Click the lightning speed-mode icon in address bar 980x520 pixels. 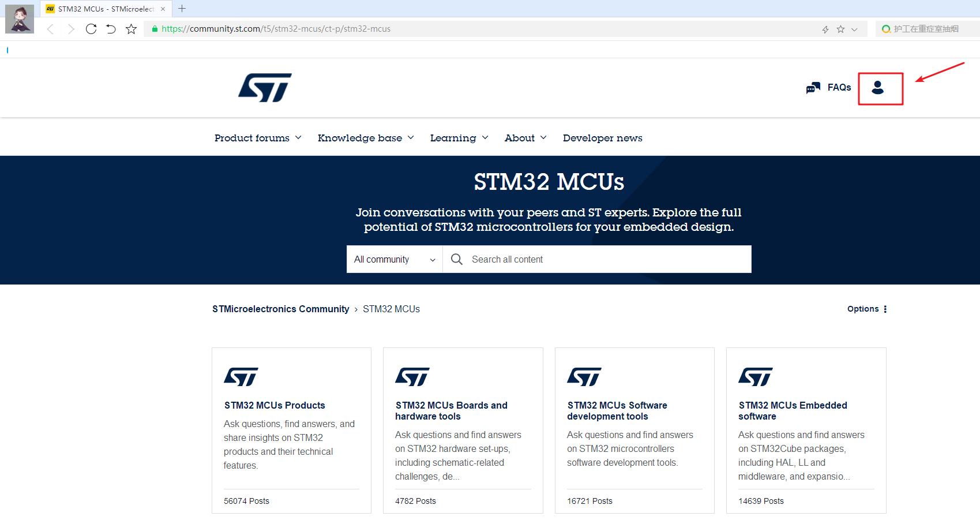click(x=825, y=29)
